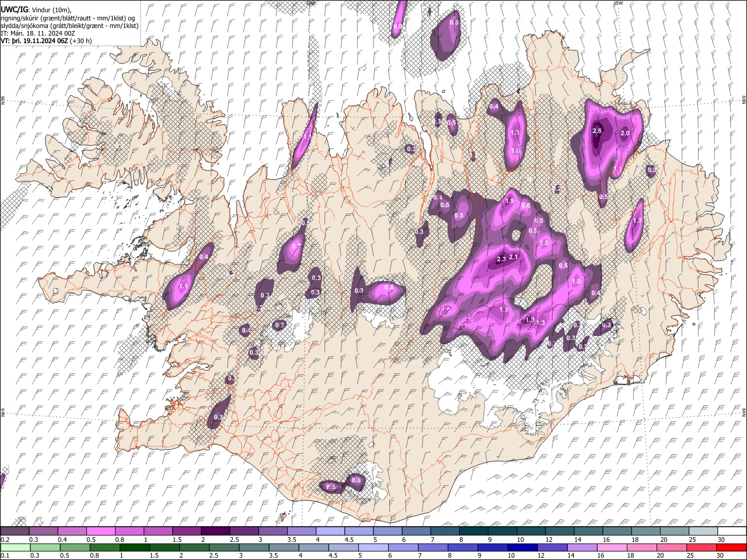This screenshot has height=560, width=747.
Task: Click the 'VT: þri. 19.11.2024 06Z' valid time line
Action: (x=34, y=41)
